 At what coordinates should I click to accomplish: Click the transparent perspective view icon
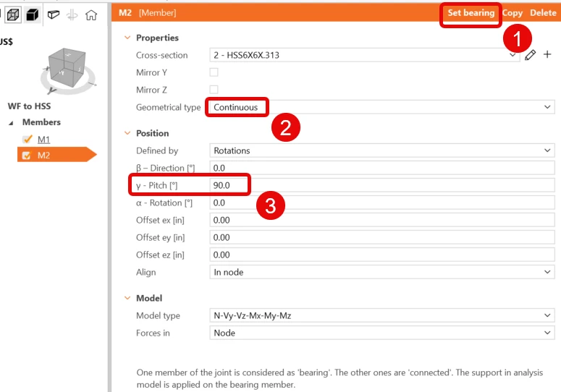(54, 15)
